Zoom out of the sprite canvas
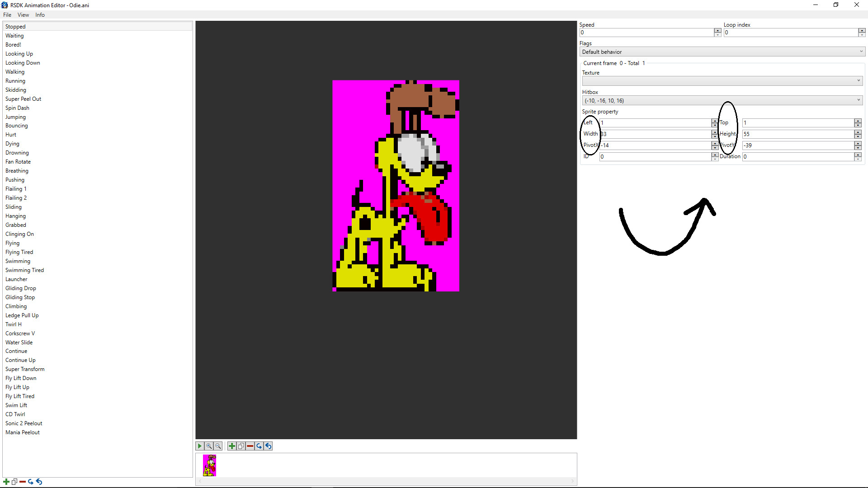The width and height of the screenshot is (868, 488). (x=218, y=446)
